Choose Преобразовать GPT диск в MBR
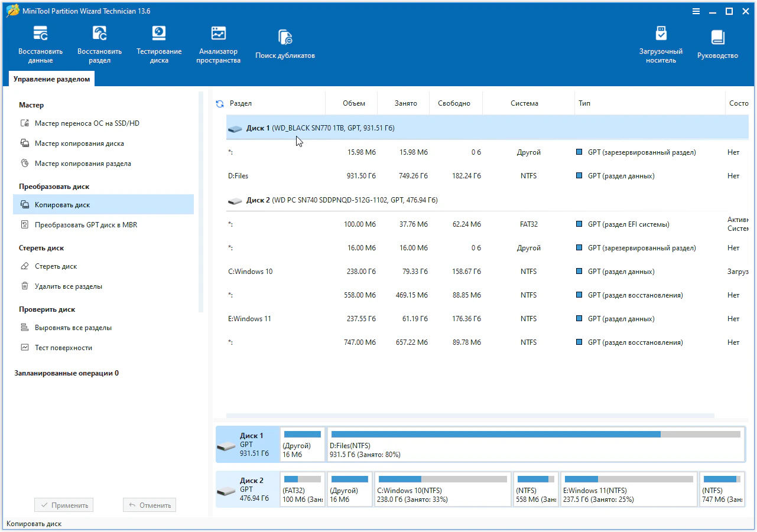The width and height of the screenshot is (757, 532). pyautogui.click(x=86, y=225)
